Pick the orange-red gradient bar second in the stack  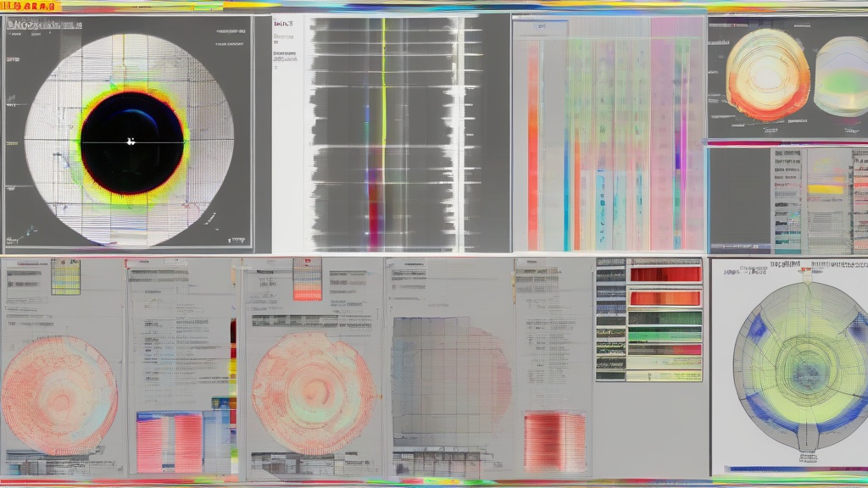665,298
